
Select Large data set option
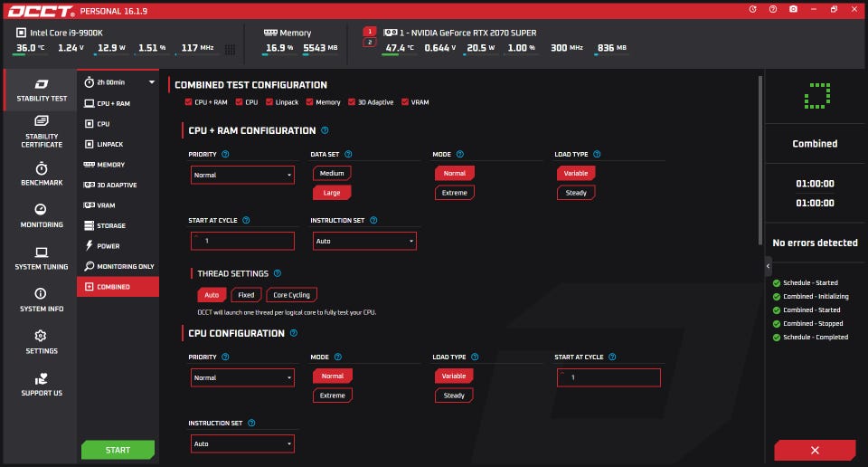[x=332, y=193]
